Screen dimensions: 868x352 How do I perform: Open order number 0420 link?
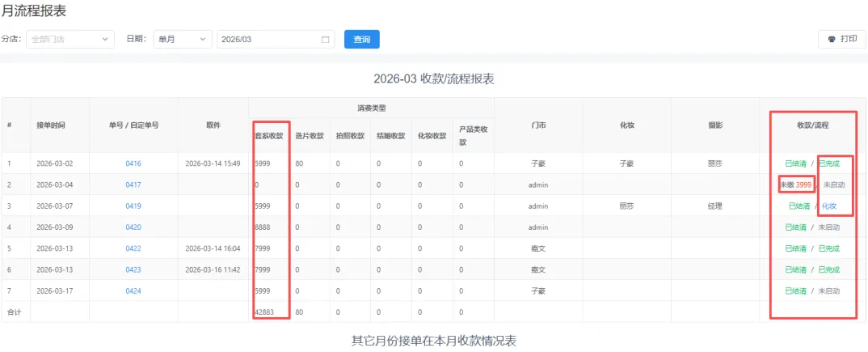(x=133, y=227)
